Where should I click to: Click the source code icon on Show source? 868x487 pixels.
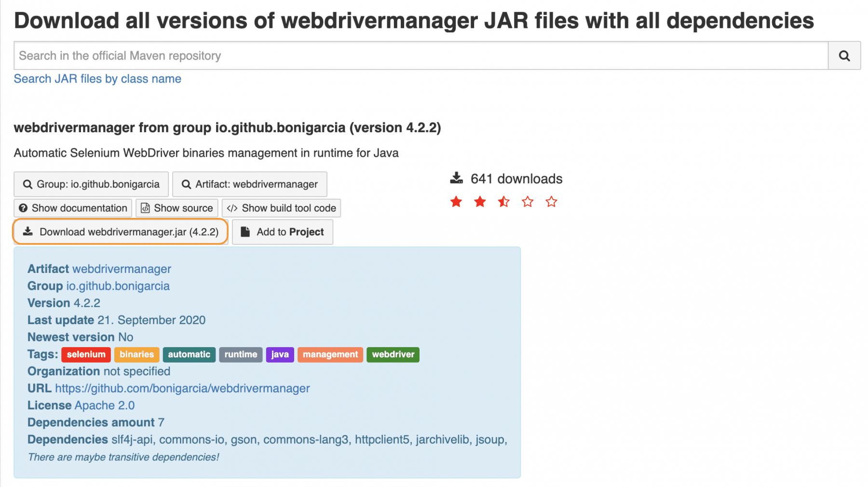pyautogui.click(x=145, y=208)
